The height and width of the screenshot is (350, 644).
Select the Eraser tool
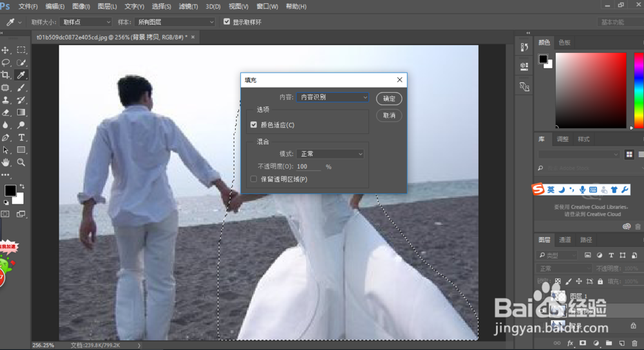tap(5, 112)
